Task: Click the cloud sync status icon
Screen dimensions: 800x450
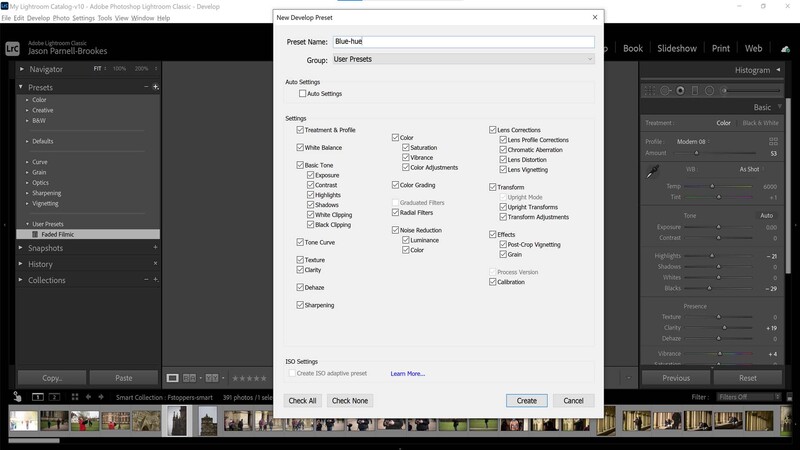Action: (785, 48)
